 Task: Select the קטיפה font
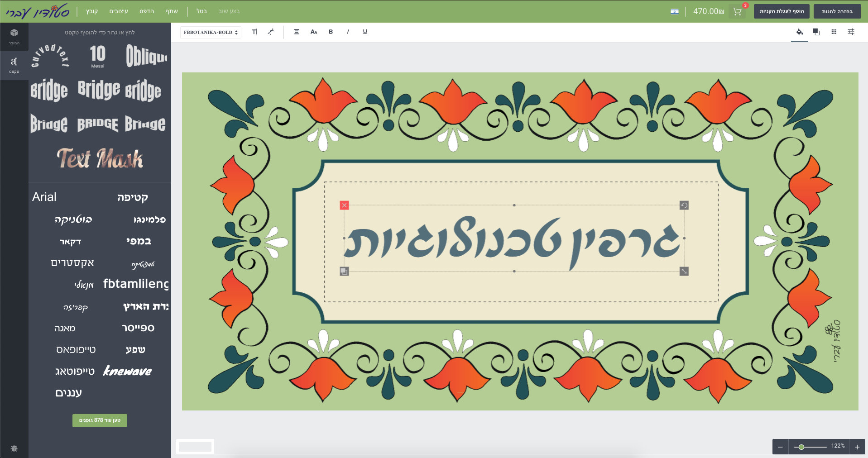[x=133, y=197]
